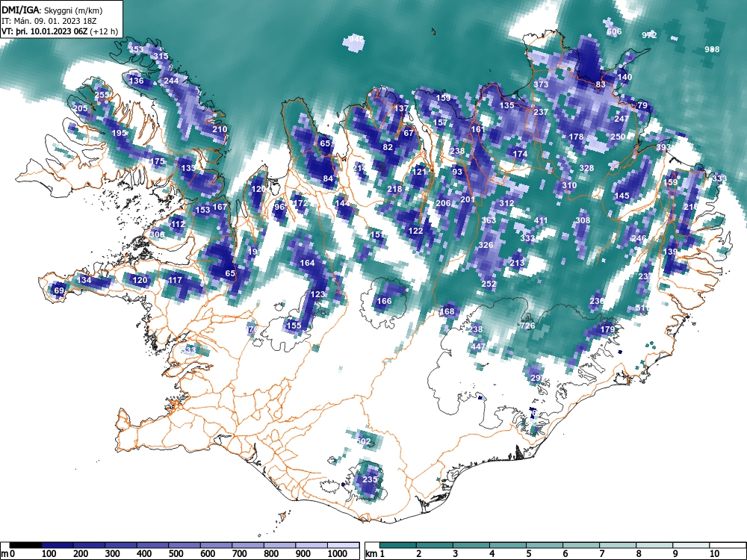This screenshot has height=560, width=747.
Task: Click the "500" legend label
Action: pos(176,554)
